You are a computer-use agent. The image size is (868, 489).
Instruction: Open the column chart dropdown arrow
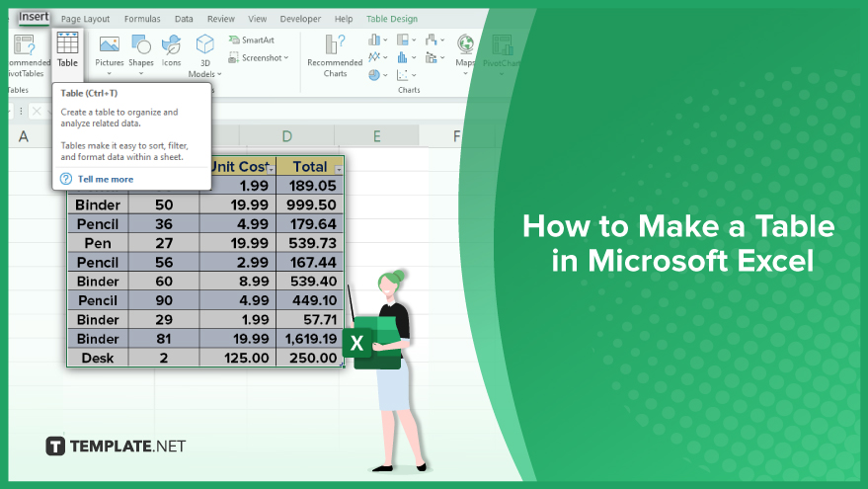[385, 40]
